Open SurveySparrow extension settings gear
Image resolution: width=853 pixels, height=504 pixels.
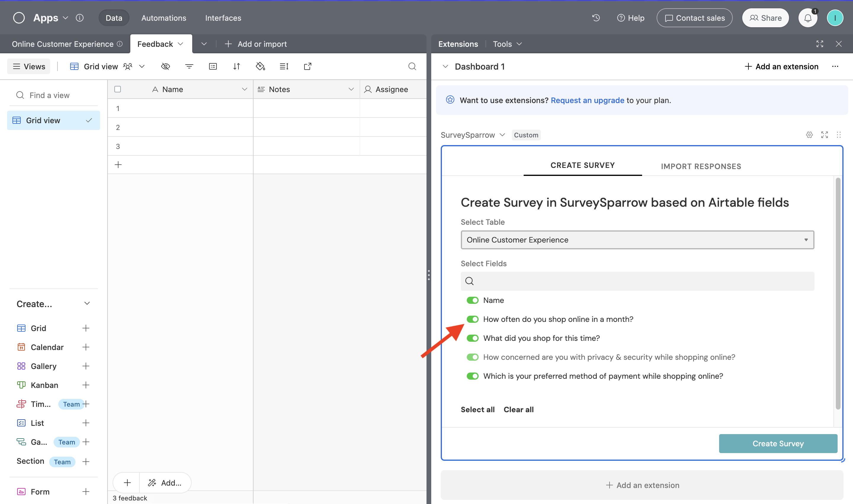pos(809,135)
